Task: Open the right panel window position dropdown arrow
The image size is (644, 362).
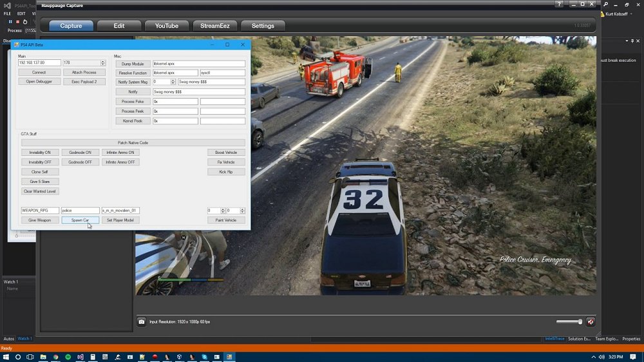Action: (x=627, y=41)
